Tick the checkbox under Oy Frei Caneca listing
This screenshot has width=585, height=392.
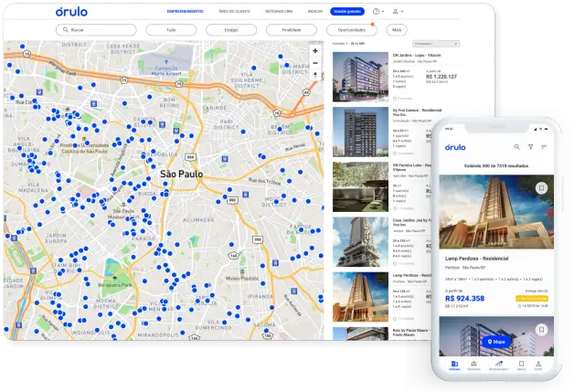click(394, 153)
